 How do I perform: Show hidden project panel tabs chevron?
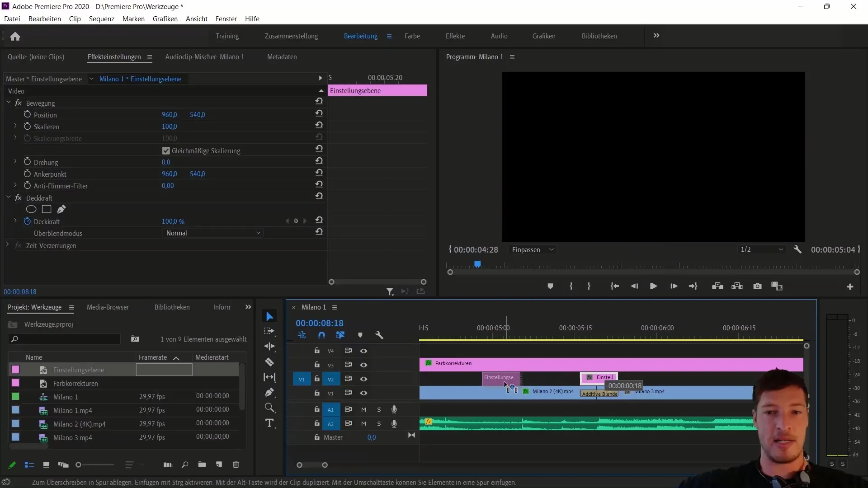pyautogui.click(x=248, y=307)
